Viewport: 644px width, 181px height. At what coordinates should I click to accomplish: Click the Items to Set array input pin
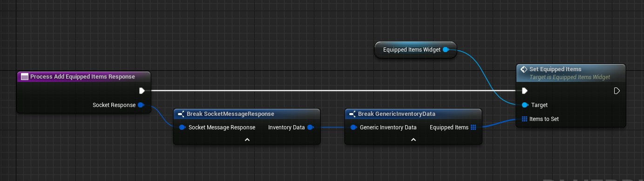click(x=524, y=119)
